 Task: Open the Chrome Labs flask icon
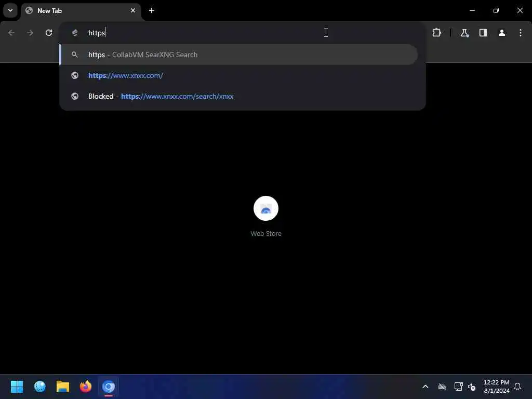[464, 33]
